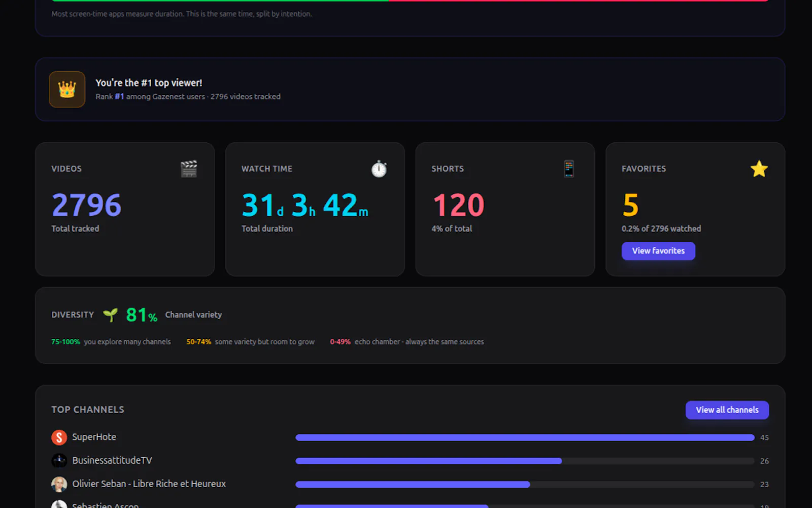Screen dimensions: 812x508
Task: Click the "Total duration" label
Action: [x=267, y=229]
